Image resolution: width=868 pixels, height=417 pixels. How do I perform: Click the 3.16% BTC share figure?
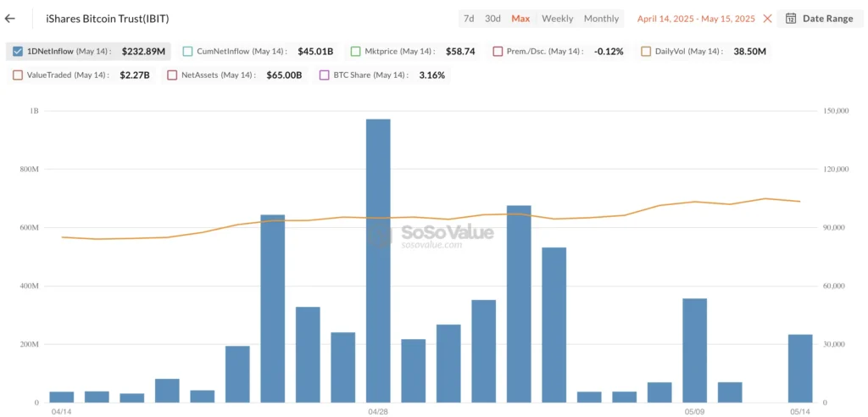(x=432, y=75)
